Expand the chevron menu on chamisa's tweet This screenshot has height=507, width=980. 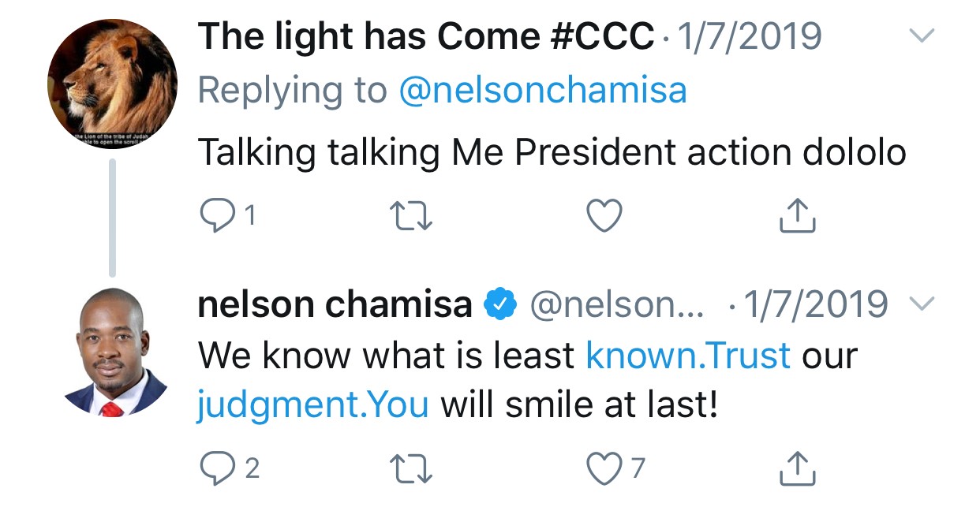coord(922,304)
